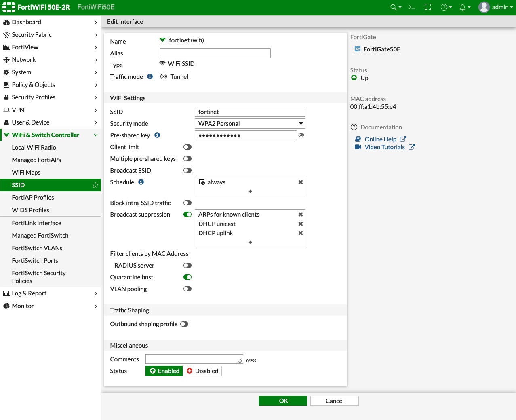Open the Security mode dropdown
Viewport: 516px width, 420px height.
250,124
